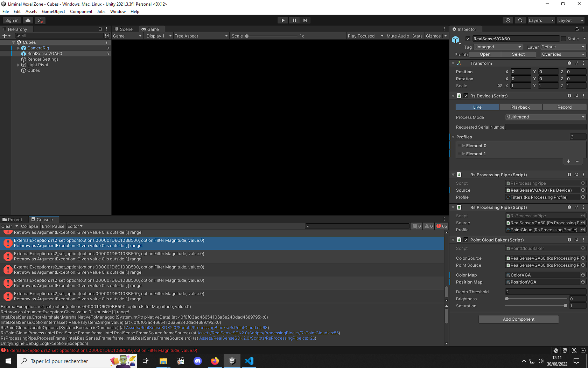Image resolution: width=588 pixels, height=368 pixels.
Task: Switch to the Scene tab
Action: [125, 29]
